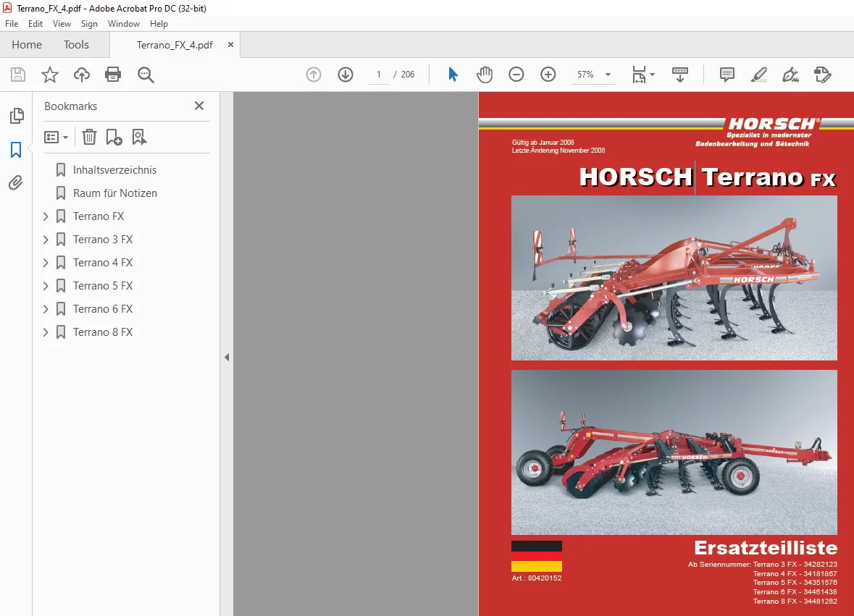Select the Terrano 6 FX bookmark label
Screen dimensions: 854x616
pos(103,309)
